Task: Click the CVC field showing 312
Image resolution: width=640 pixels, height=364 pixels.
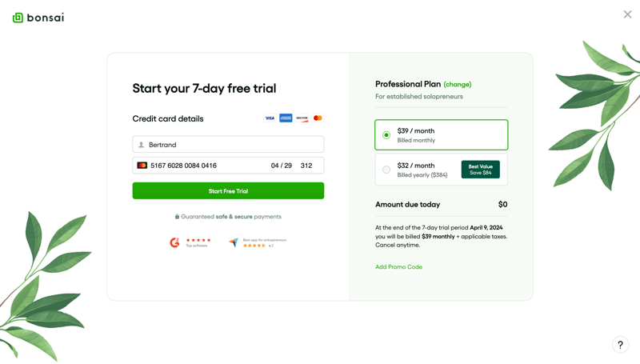Action: coord(306,166)
